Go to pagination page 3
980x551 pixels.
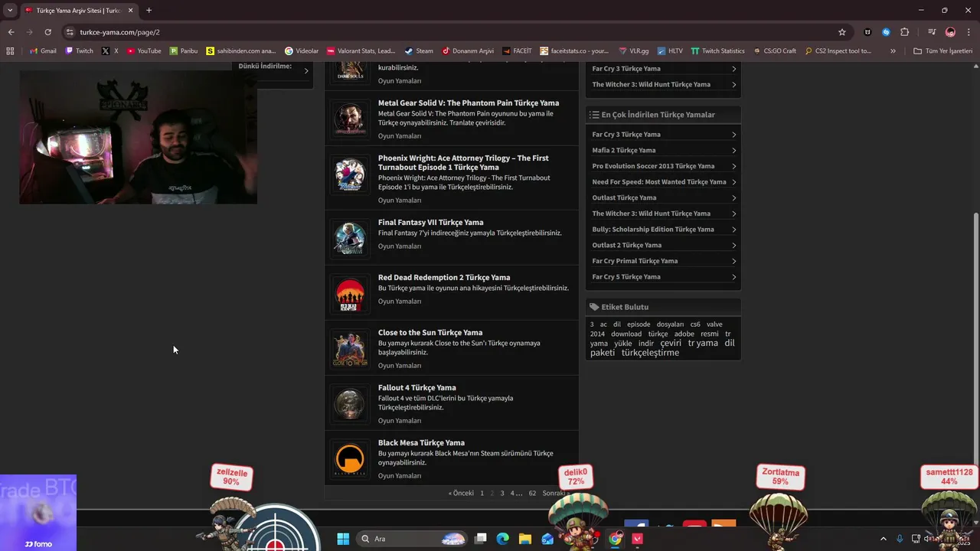click(x=502, y=494)
